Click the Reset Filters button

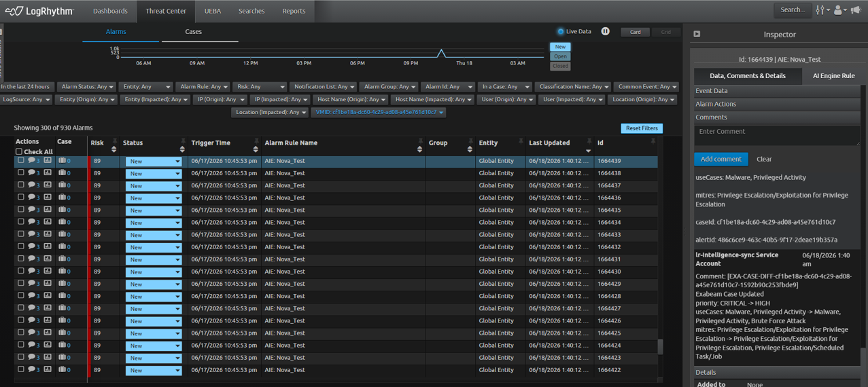tap(642, 128)
